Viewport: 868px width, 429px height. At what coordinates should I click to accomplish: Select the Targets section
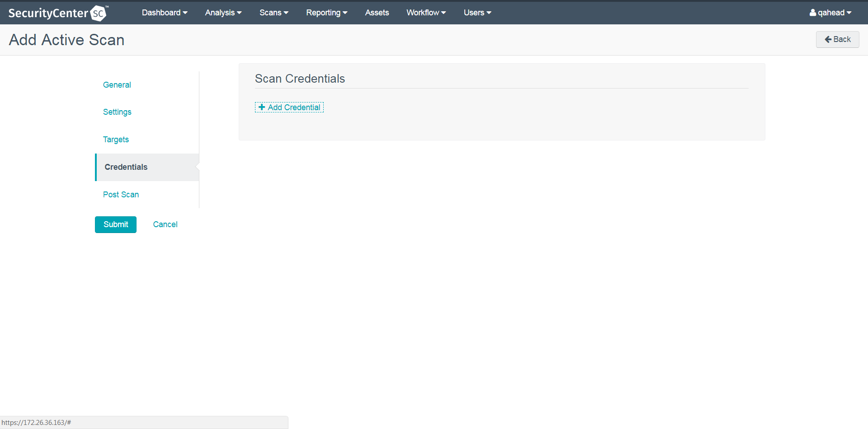(x=116, y=140)
